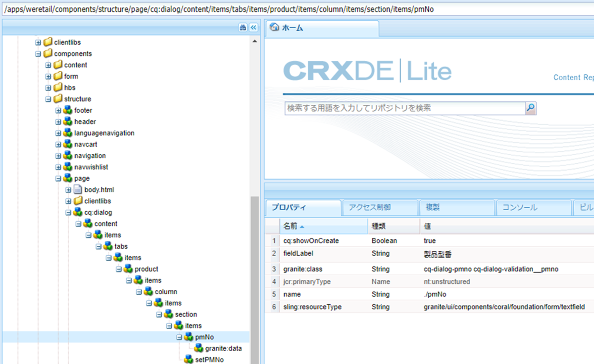Sort by the 種類 column header
Image resolution: width=594 pixels, height=364 pixels.
click(x=394, y=226)
